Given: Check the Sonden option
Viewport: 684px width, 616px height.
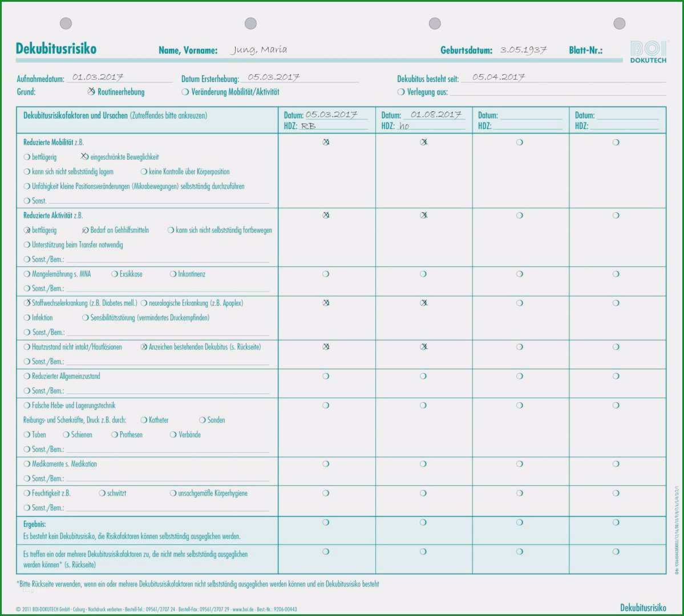Looking at the screenshot, I should coord(203,420).
